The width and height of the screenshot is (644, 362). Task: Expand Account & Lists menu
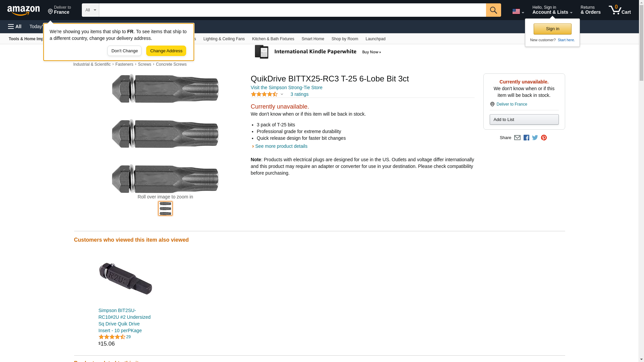click(x=552, y=10)
